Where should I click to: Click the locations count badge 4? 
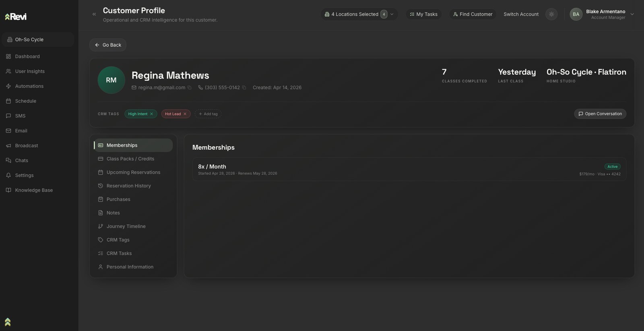[x=384, y=14]
